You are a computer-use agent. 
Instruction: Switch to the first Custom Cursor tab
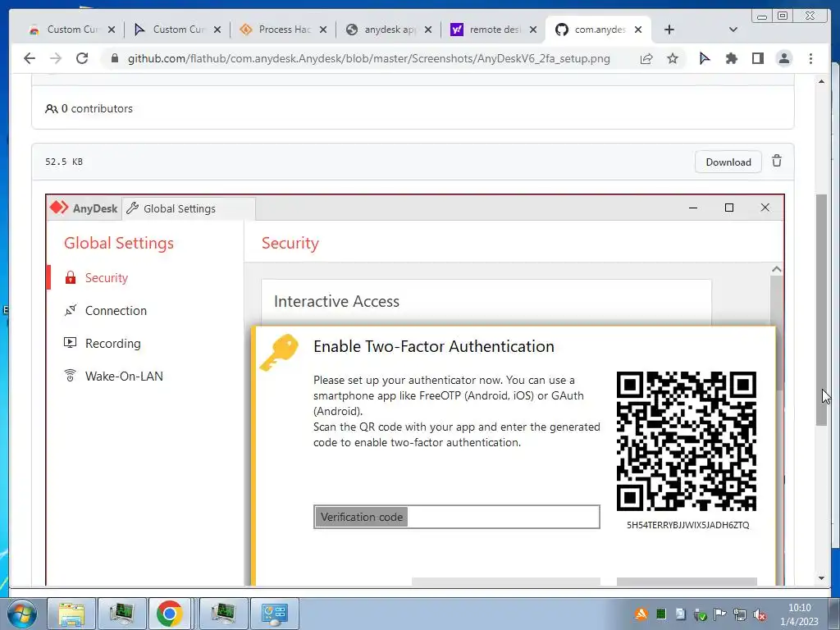click(72, 30)
